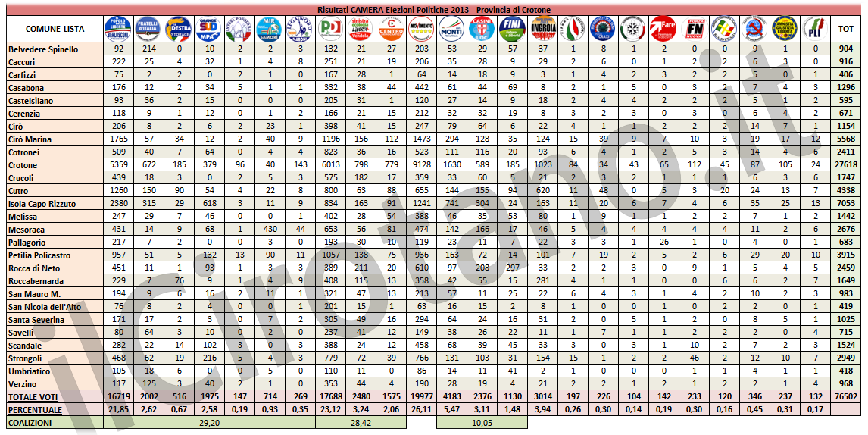Select the Monti per l'Italia logo

tap(452, 28)
